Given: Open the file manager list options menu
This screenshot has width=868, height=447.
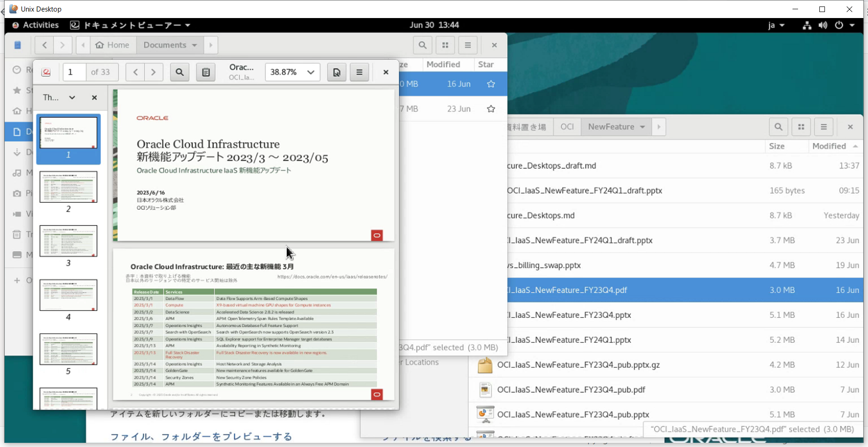Looking at the screenshot, I should 824,126.
